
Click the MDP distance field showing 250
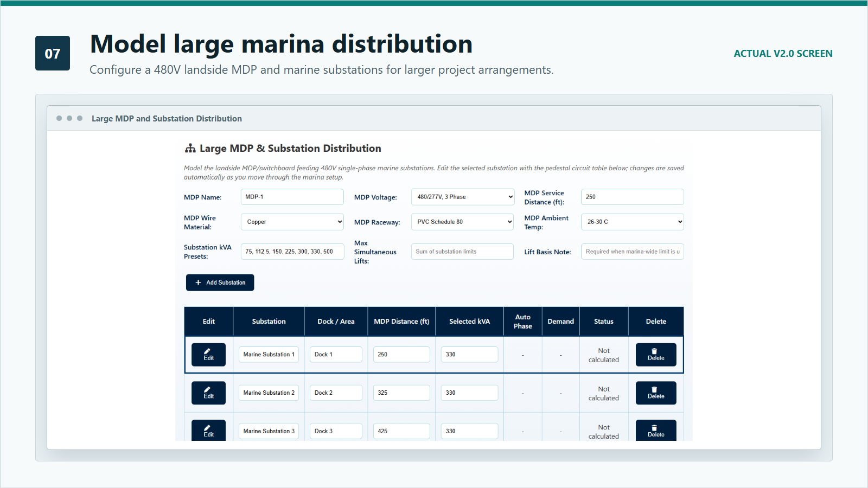tap(401, 355)
